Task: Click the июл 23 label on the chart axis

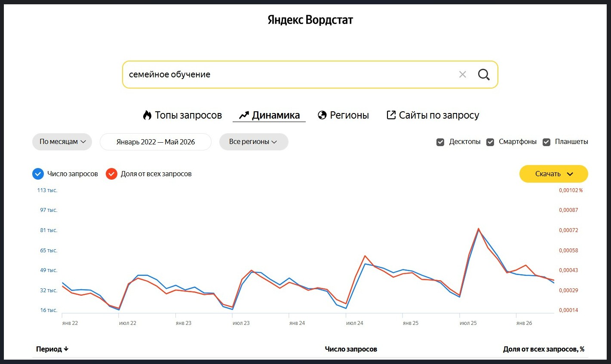Action: click(x=241, y=323)
